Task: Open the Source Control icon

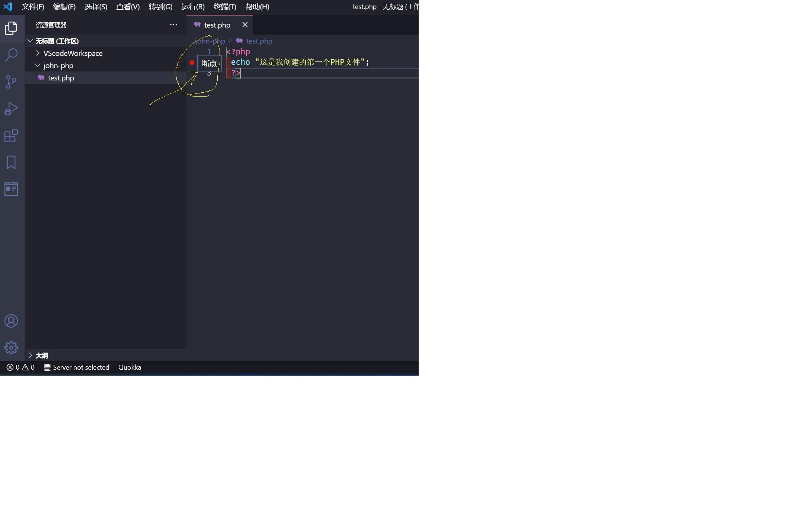Action: coord(11,82)
